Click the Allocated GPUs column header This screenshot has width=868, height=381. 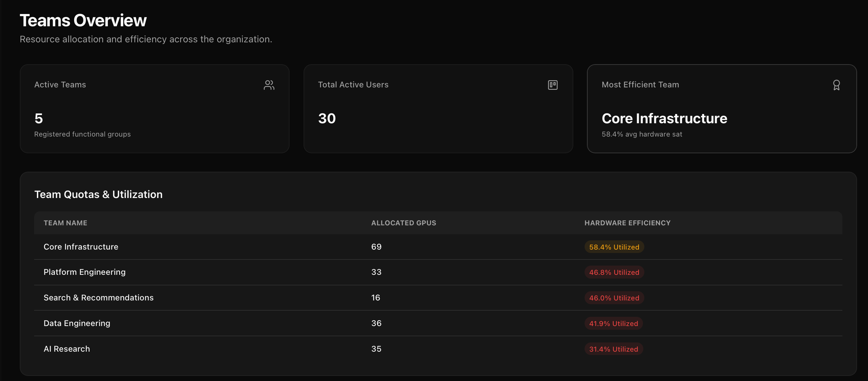pos(404,223)
